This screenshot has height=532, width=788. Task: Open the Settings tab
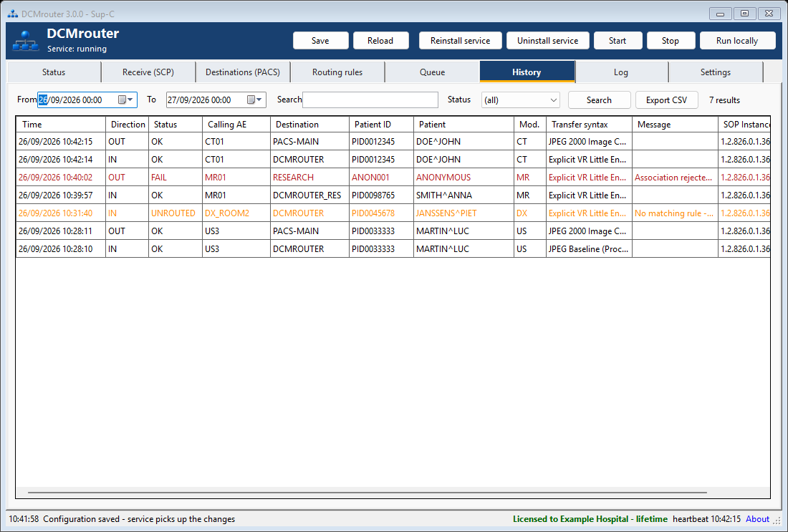[716, 72]
